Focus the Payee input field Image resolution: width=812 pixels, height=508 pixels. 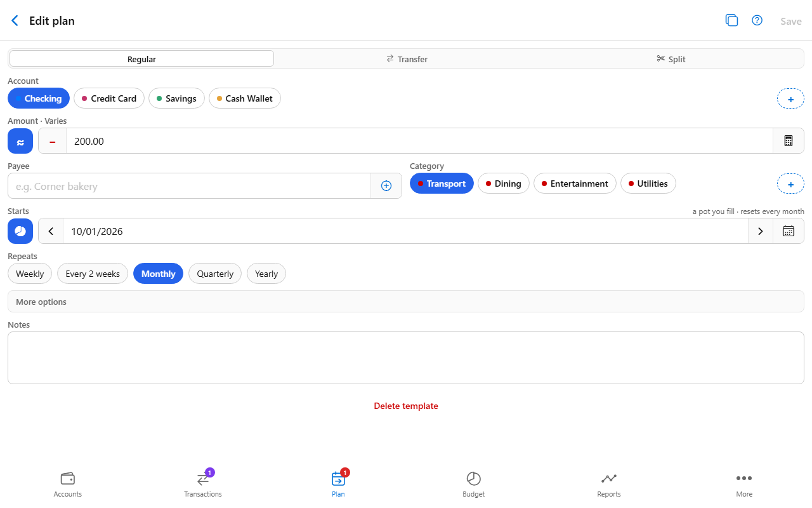tap(189, 186)
